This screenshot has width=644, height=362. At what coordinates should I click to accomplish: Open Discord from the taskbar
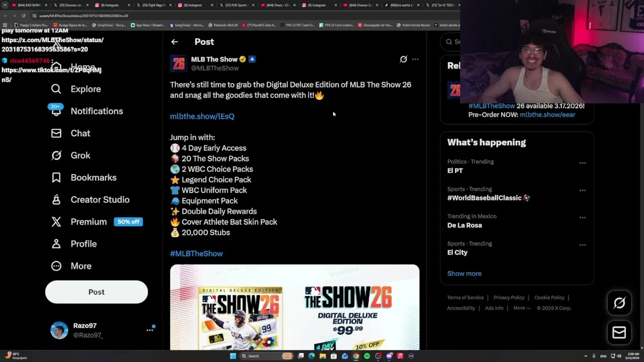(389, 356)
